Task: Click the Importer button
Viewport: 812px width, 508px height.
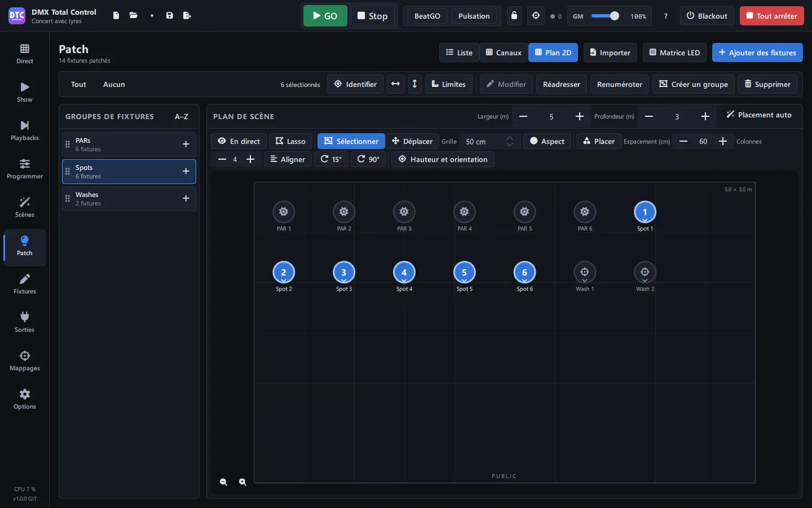Action: pos(610,52)
